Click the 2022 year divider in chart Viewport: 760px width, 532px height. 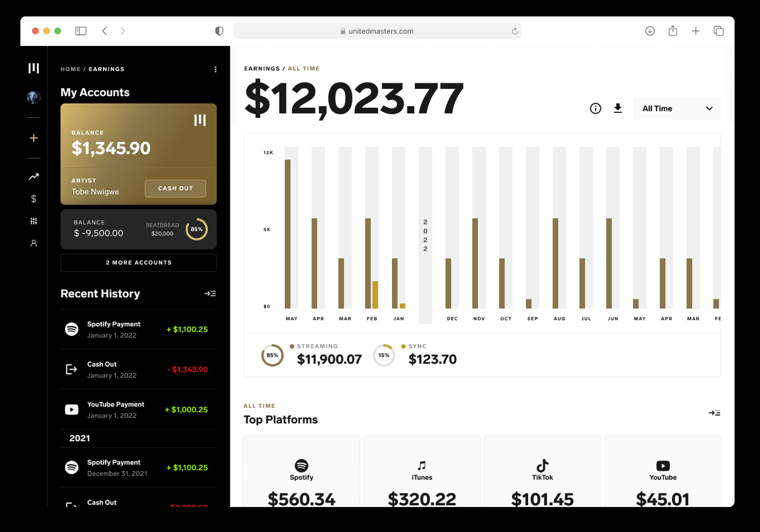[x=425, y=235]
